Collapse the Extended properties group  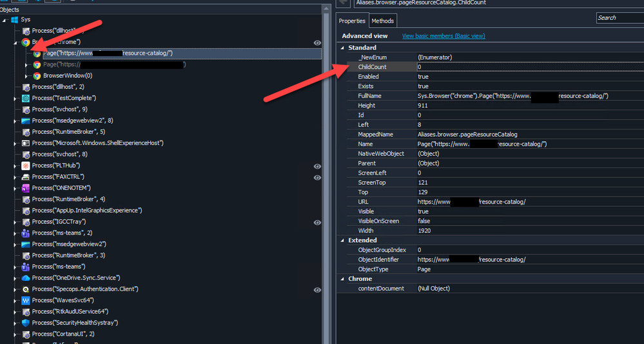[x=342, y=240]
